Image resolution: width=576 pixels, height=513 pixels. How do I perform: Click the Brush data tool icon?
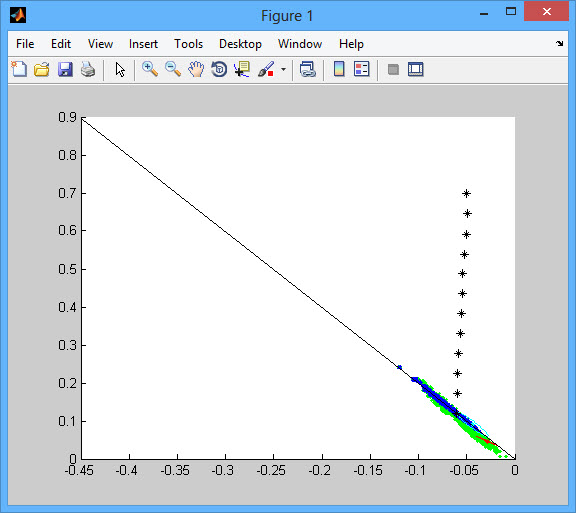[266, 69]
